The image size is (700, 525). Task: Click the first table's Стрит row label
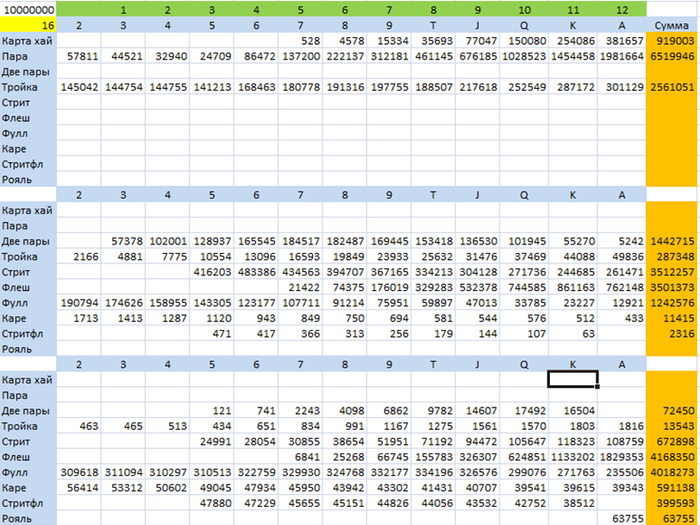pos(28,103)
